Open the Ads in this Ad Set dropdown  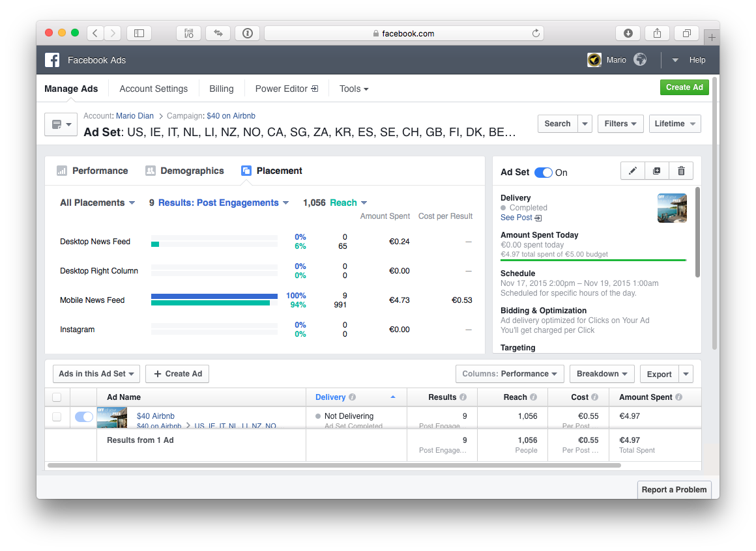(96, 374)
